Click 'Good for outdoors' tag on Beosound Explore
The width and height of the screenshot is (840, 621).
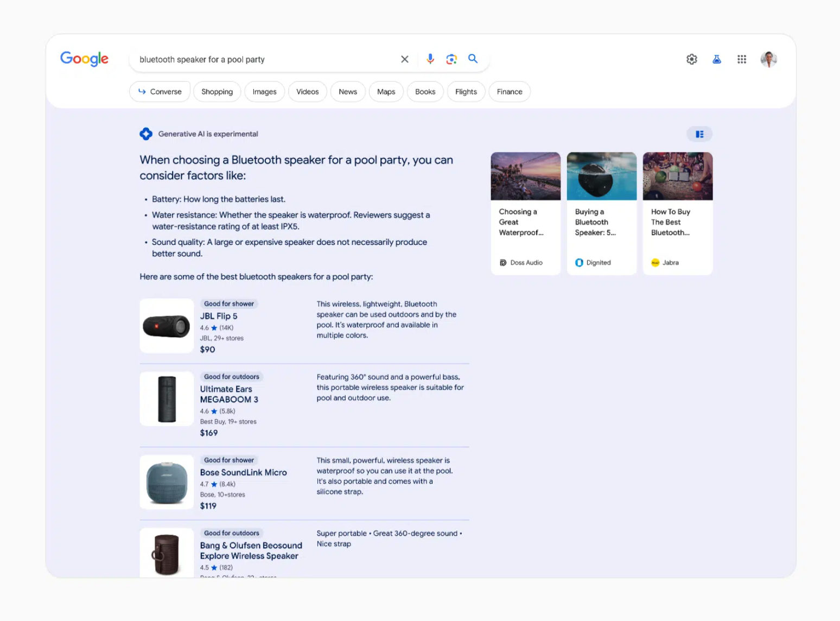[232, 533]
